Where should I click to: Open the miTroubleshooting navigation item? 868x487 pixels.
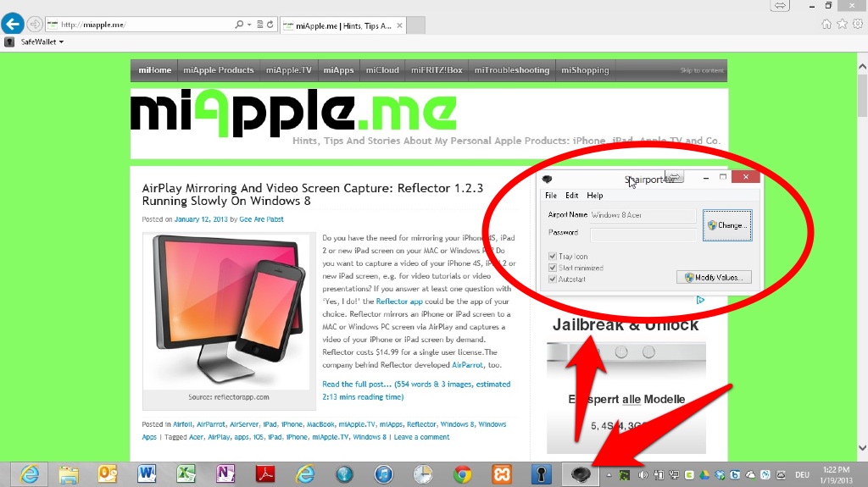pyautogui.click(x=512, y=70)
